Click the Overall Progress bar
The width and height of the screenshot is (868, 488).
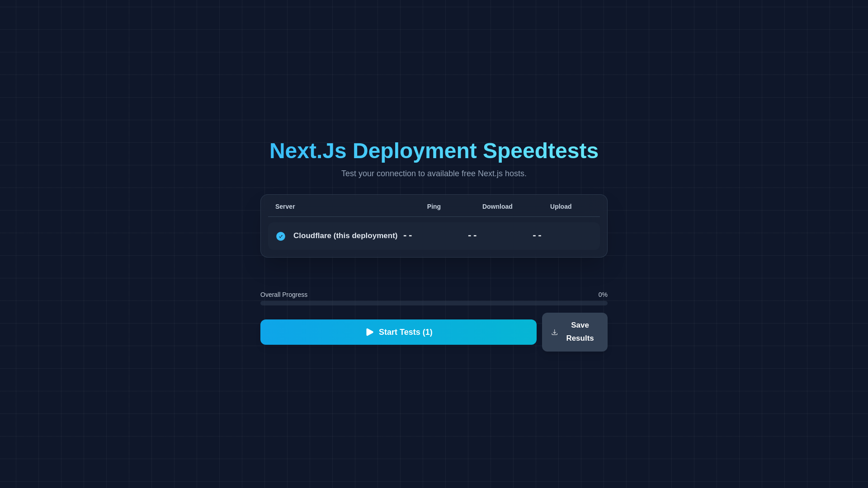pyautogui.click(x=434, y=303)
